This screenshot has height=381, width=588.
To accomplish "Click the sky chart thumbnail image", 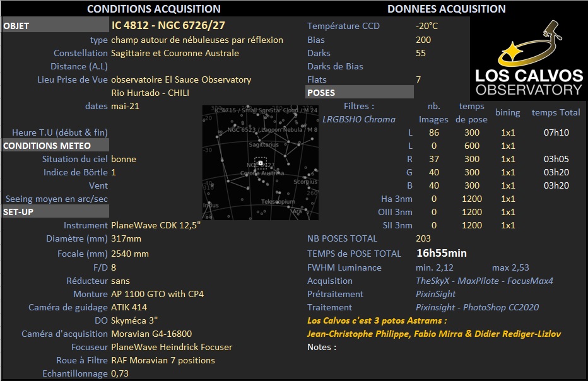I will (261, 162).
